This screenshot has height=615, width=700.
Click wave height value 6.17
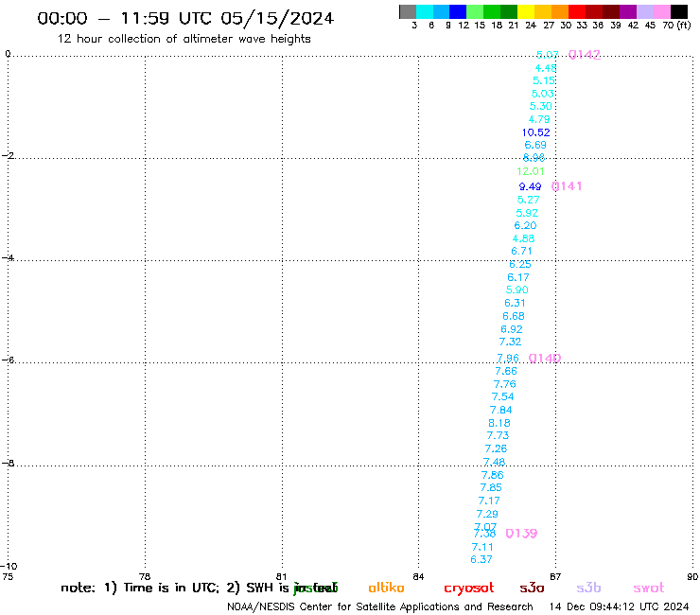(517, 277)
